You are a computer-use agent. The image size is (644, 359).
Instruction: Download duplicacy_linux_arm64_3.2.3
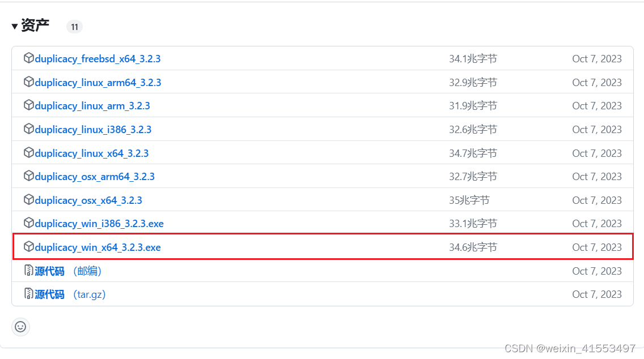click(98, 83)
